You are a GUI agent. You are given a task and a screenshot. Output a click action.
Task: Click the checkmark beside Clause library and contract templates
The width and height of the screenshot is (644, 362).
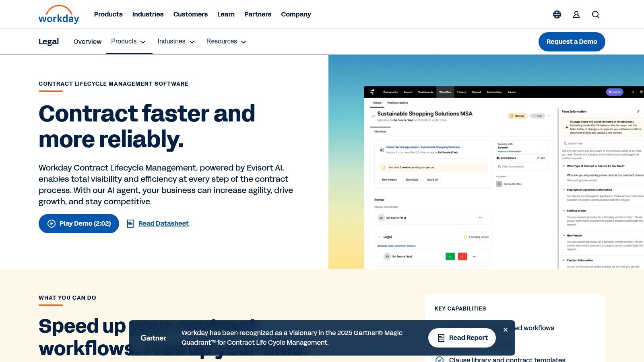click(440, 360)
